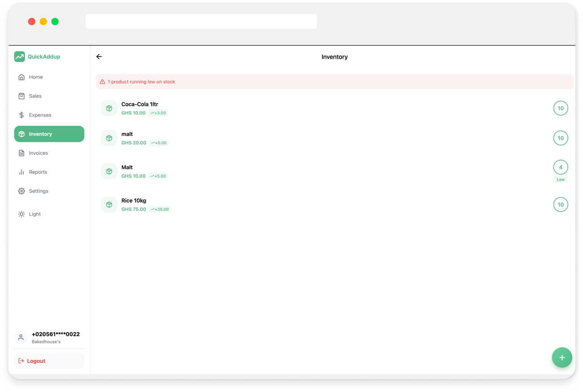The height and width of the screenshot is (392, 583).
Task: Select the Sales icon in sidebar
Action: click(22, 96)
